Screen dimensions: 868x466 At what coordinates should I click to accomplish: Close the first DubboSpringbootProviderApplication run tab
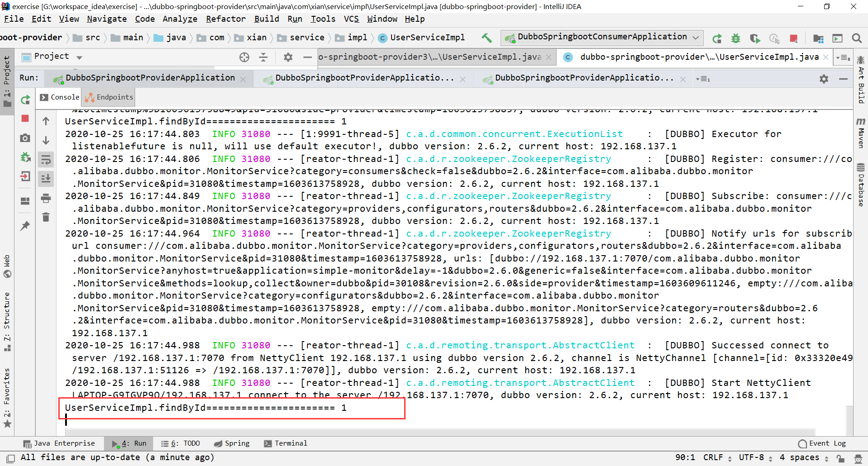(x=243, y=79)
